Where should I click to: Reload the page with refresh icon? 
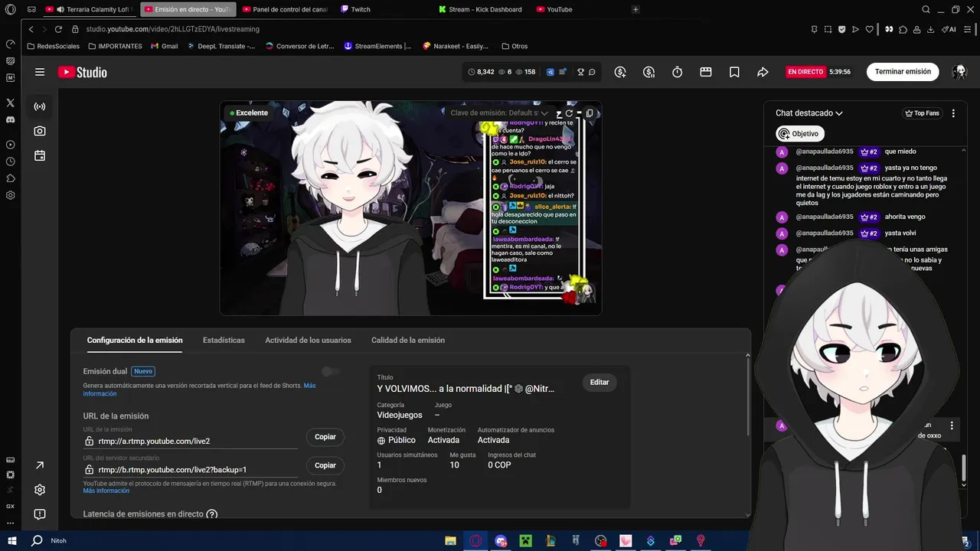[x=58, y=29]
